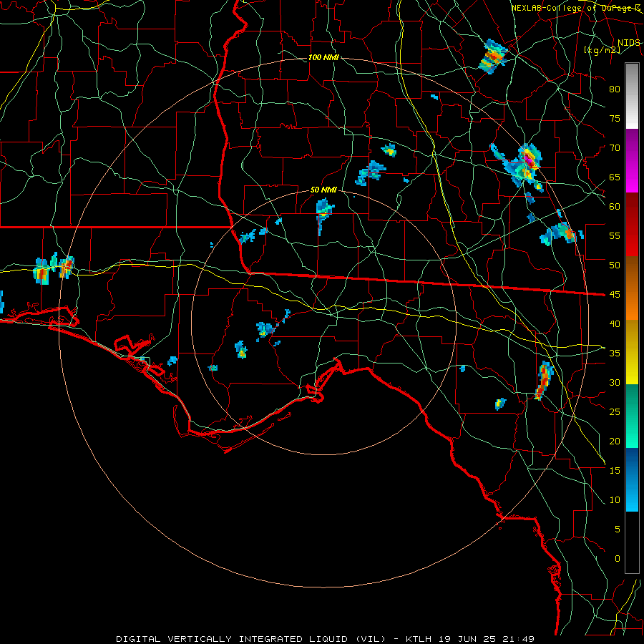
Task: Click the "50 NMI" range ring label
Action: [x=323, y=190]
